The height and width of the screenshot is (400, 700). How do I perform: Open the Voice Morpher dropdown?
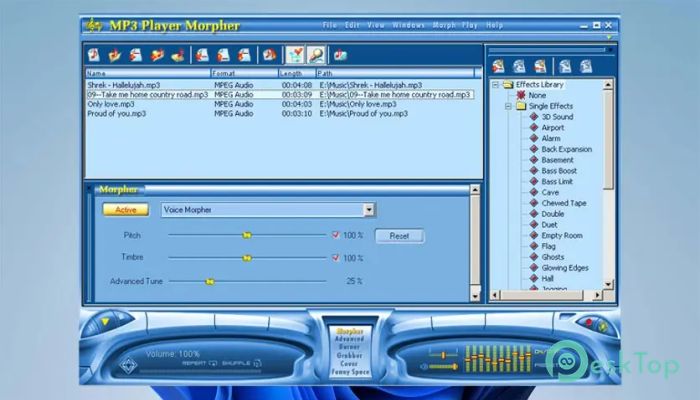tap(369, 209)
